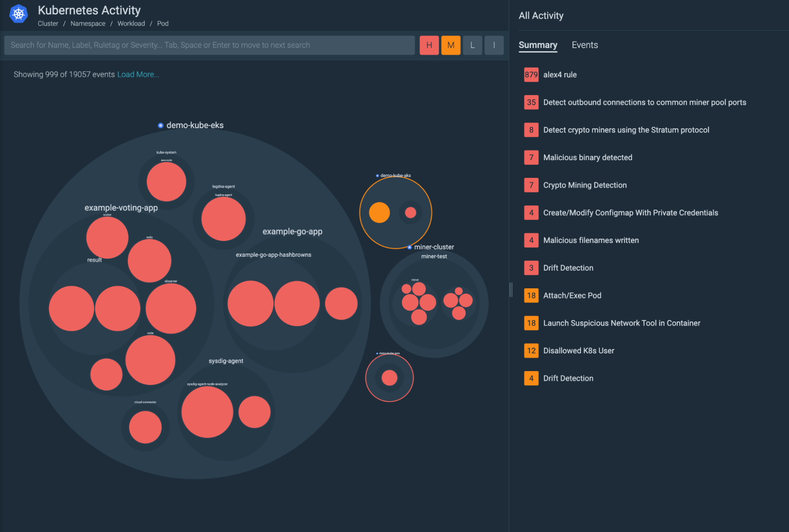Screen dimensions: 789x532
Task: Select the cluster icon next to demo-kube-aks
Action: [x=377, y=175]
